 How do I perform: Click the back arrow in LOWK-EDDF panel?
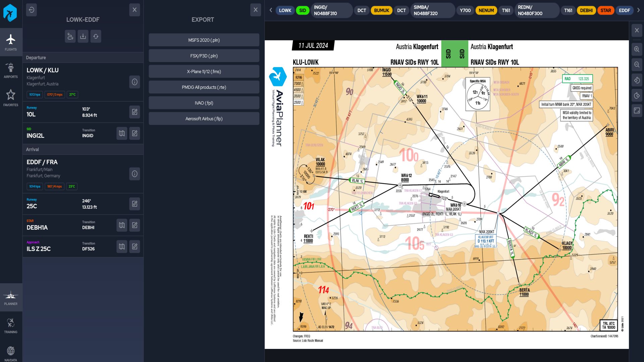point(32,10)
